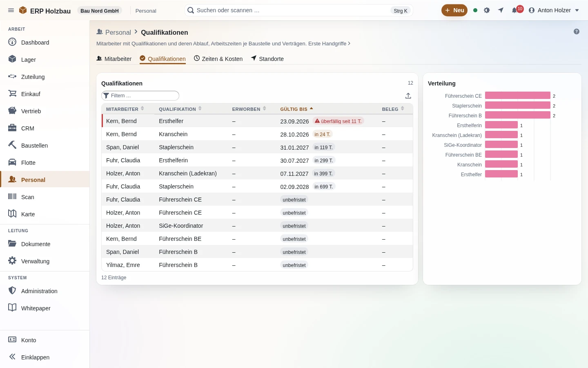Go to Lager in the sidebar
588x368 pixels.
pyautogui.click(x=45, y=59)
